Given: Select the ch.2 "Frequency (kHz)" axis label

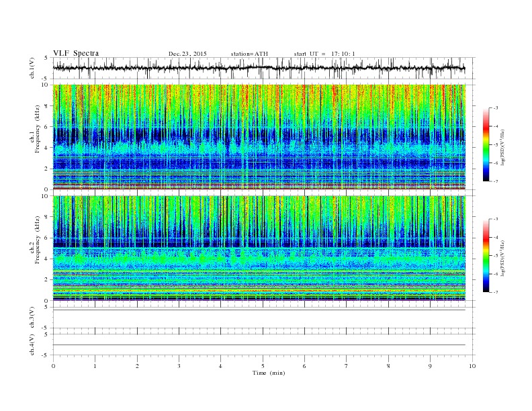Looking at the screenshot, I should pos(38,240).
